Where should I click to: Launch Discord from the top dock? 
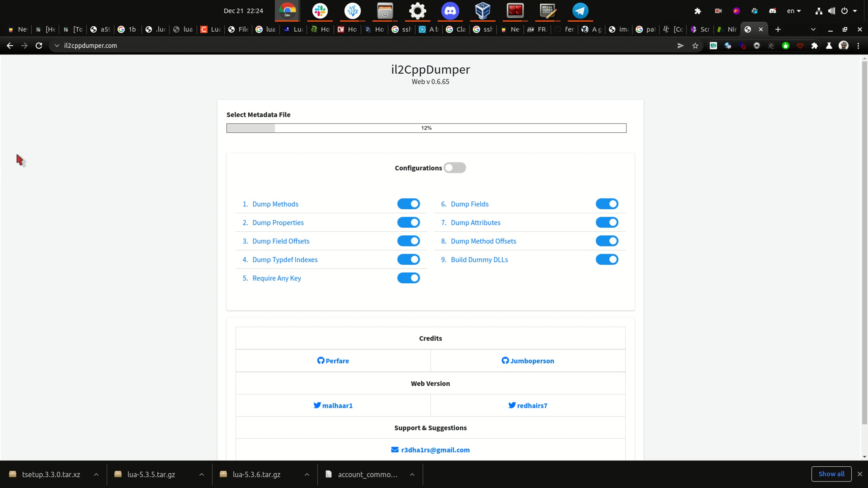[450, 11]
